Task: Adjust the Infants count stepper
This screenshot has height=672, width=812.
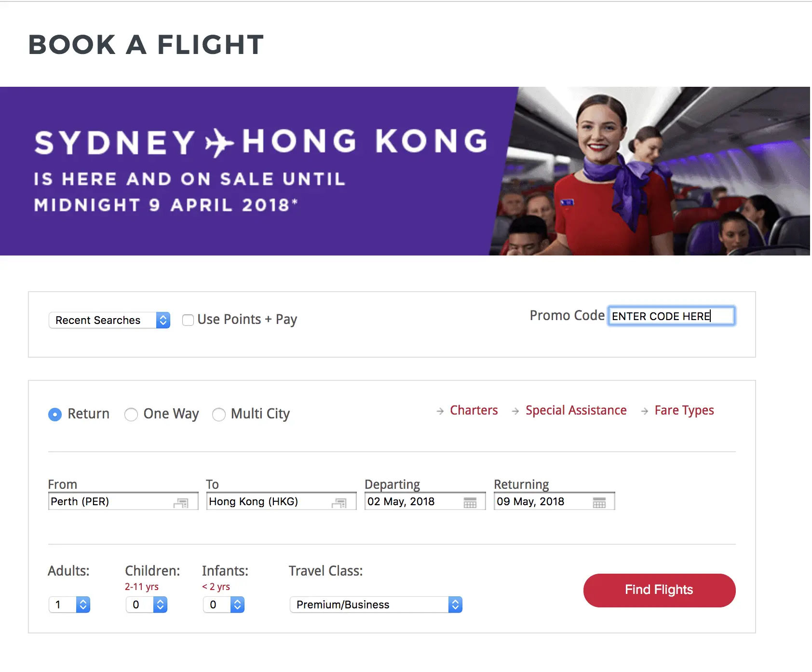Action: pyautogui.click(x=237, y=605)
